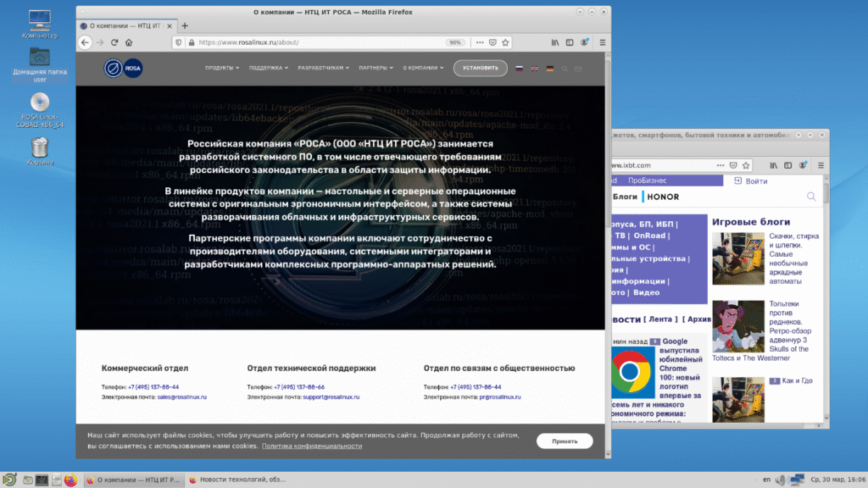
Task: Open a new tab with plus button
Action: click(x=185, y=25)
